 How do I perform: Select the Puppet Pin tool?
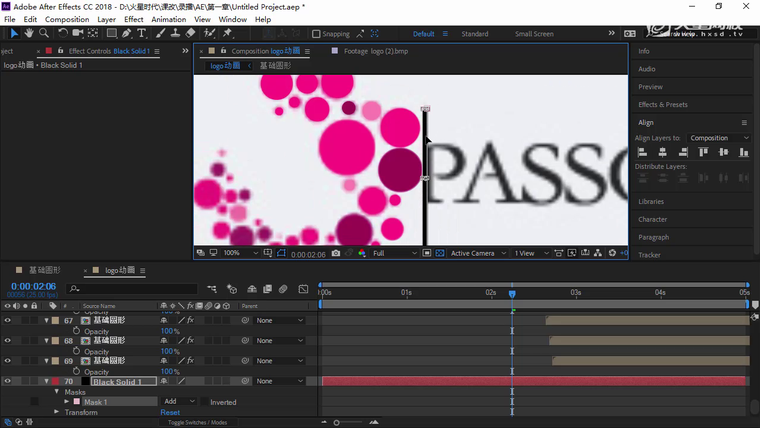click(228, 33)
